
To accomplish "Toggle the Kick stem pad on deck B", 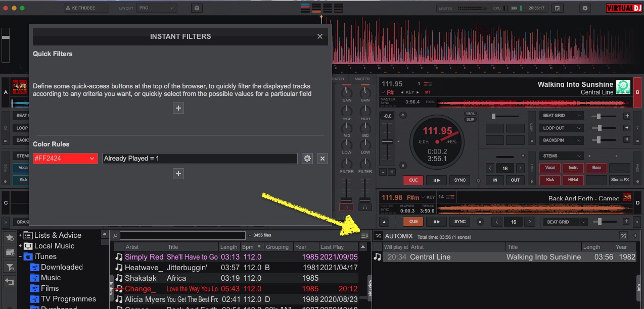I will point(550,180).
